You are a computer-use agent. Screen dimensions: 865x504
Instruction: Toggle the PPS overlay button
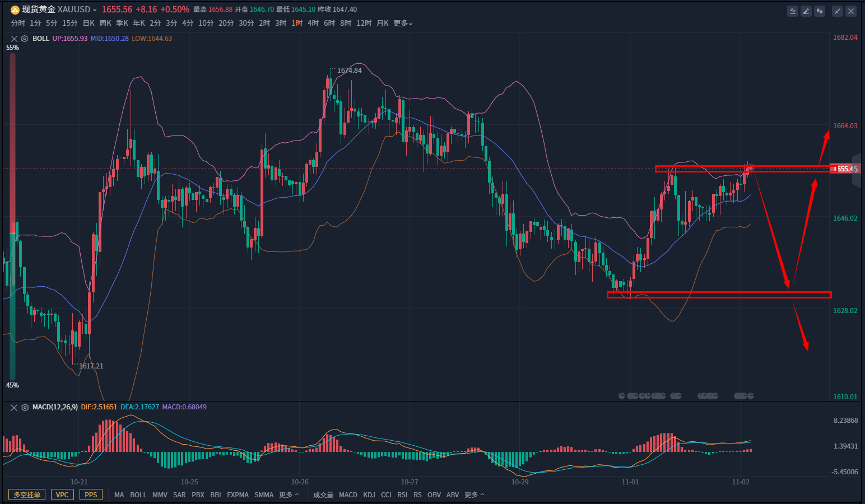(91, 495)
